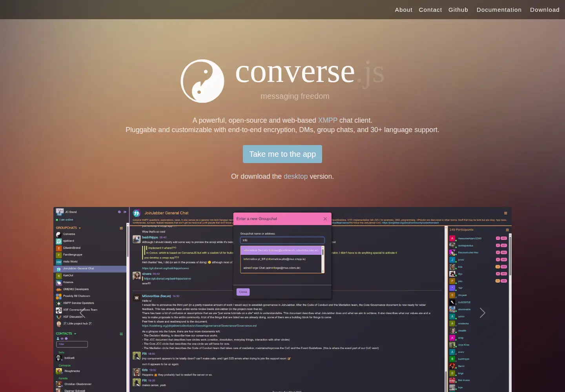Open the Governance.md codeberg link in chat
The image size is (565, 392).
[x=199, y=326]
